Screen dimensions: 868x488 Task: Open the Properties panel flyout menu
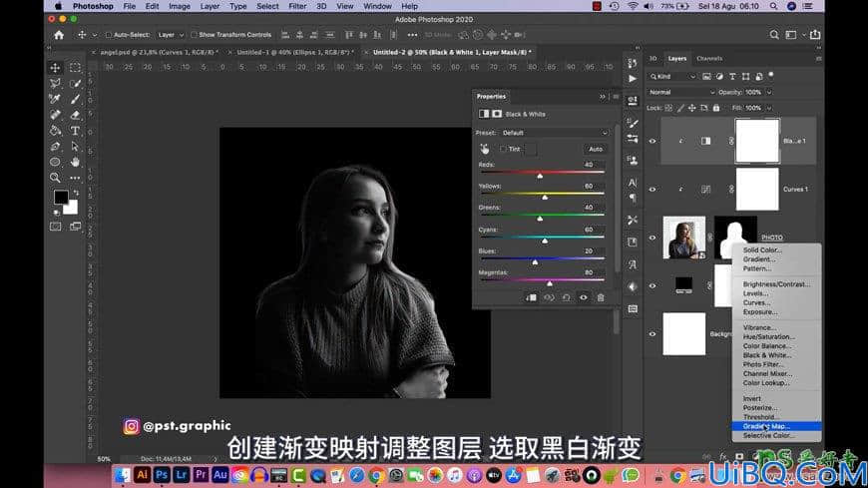tap(616, 97)
